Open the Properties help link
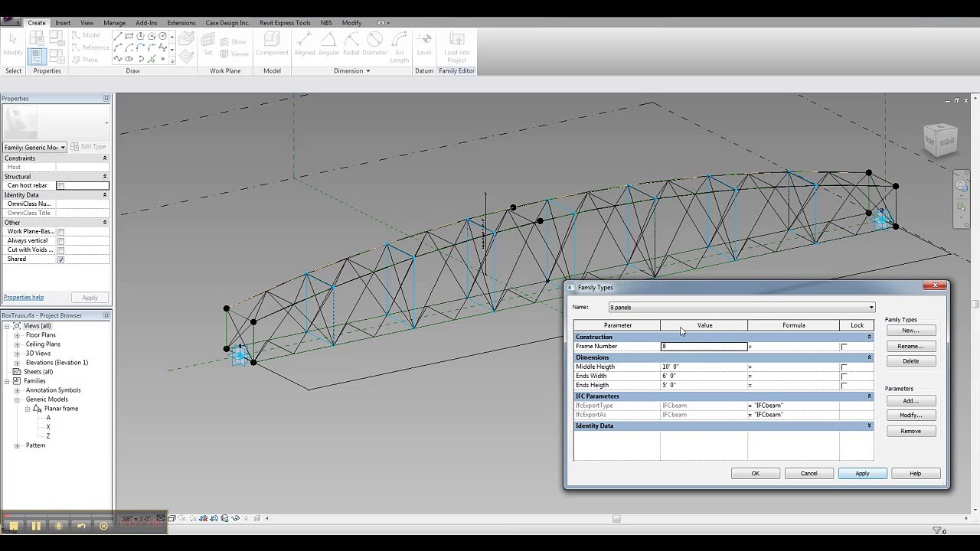The width and height of the screenshot is (980, 551). 24,298
